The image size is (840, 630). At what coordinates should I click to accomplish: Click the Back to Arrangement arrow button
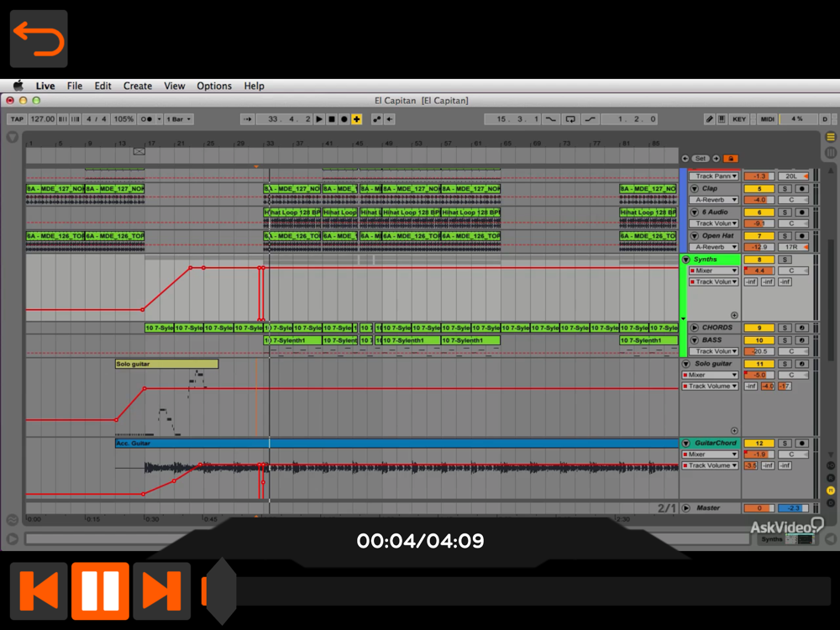[390, 119]
